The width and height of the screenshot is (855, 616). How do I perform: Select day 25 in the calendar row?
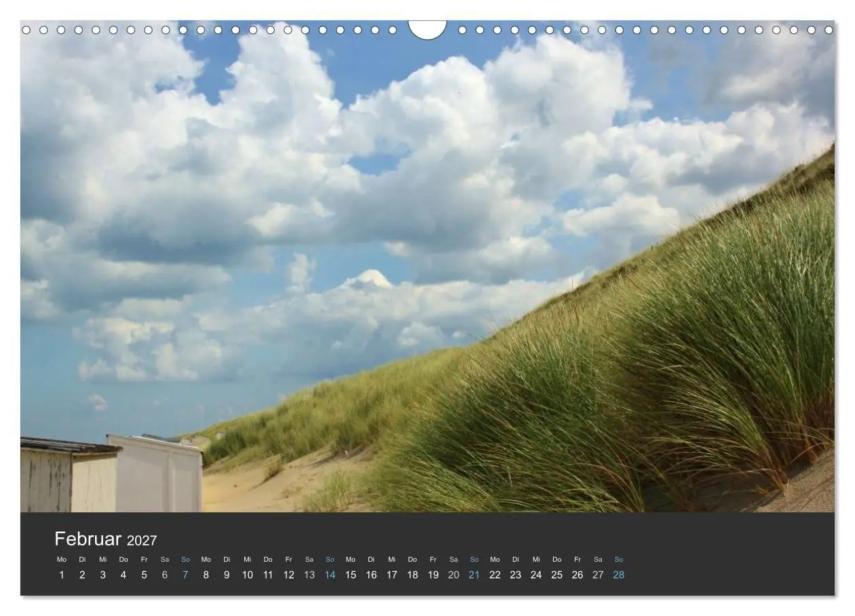pos(556,575)
